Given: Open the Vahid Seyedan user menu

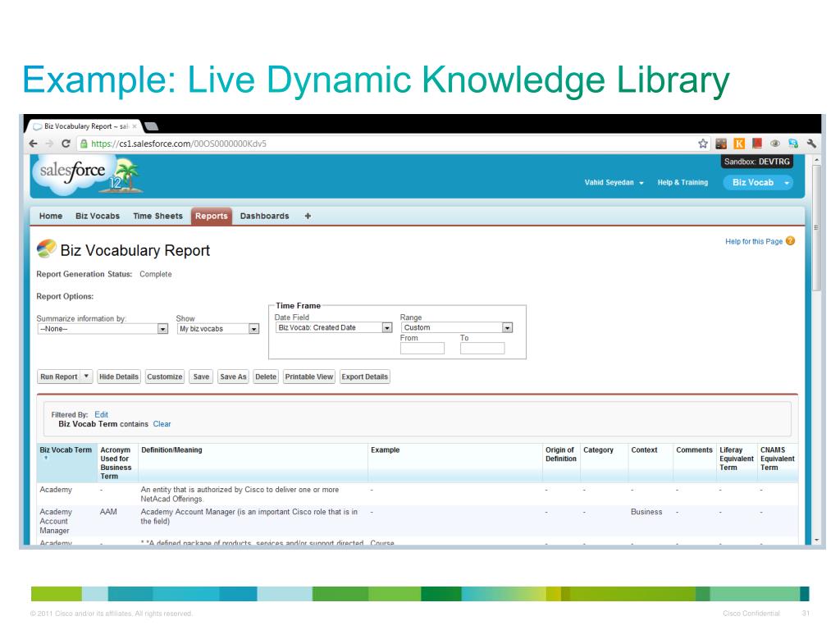Looking at the screenshot, I should coord(614,183).
